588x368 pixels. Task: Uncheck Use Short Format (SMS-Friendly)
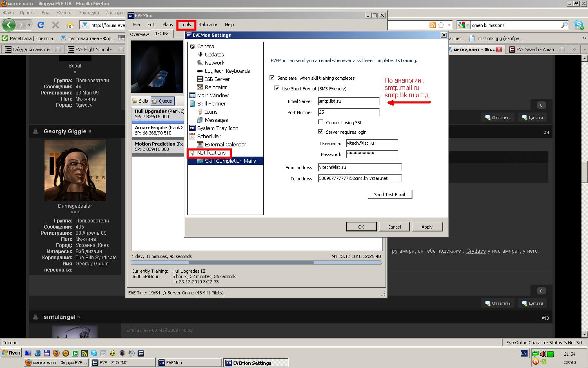click(277, 88)
